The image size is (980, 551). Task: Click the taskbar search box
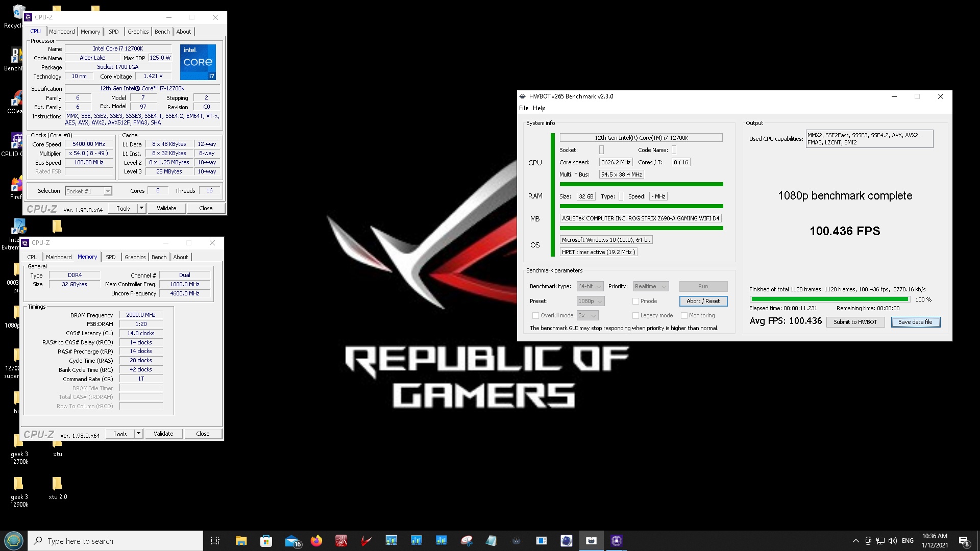point(115,541)
